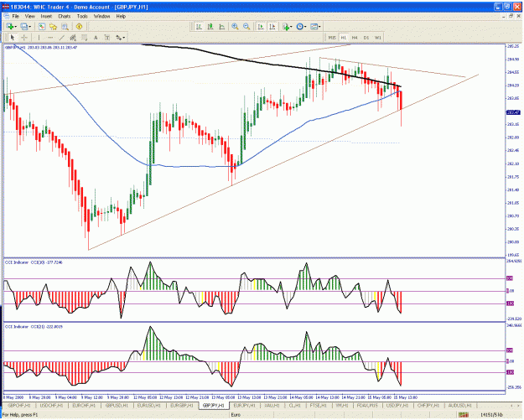Click the 'Euro' profile name in status bar
The height and width of the screenshot is (420, 524).
pos(236,415)
